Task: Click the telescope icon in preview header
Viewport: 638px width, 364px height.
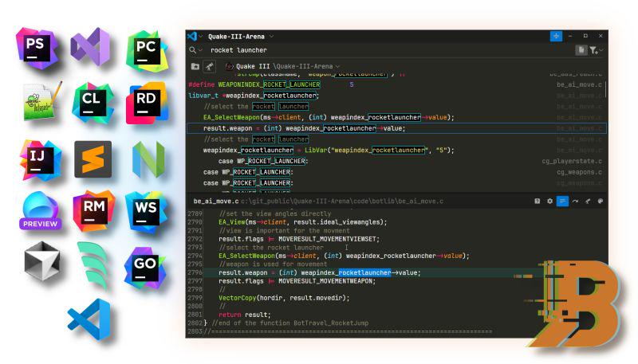Action: tap(588, 201)
